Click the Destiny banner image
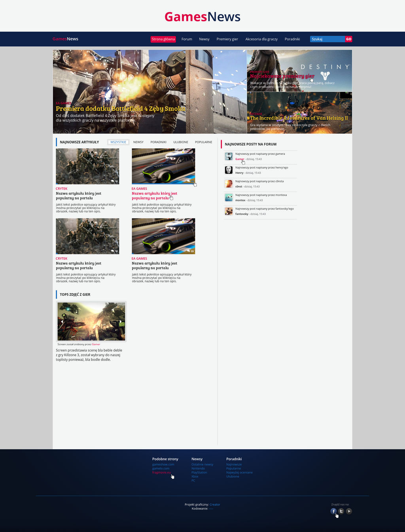Screen dimensions: 405x532 299,71
